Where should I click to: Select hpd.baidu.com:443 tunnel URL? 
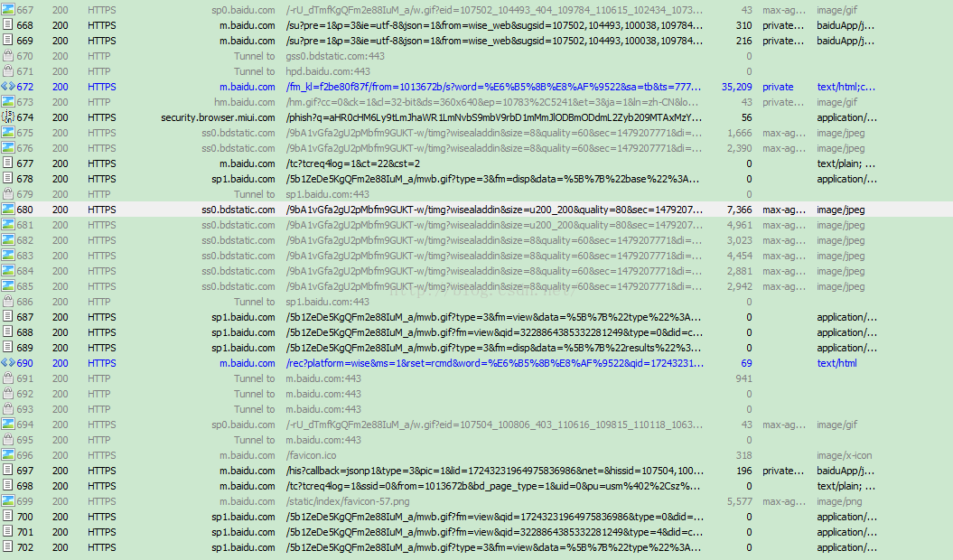click(x=328, y=71)
